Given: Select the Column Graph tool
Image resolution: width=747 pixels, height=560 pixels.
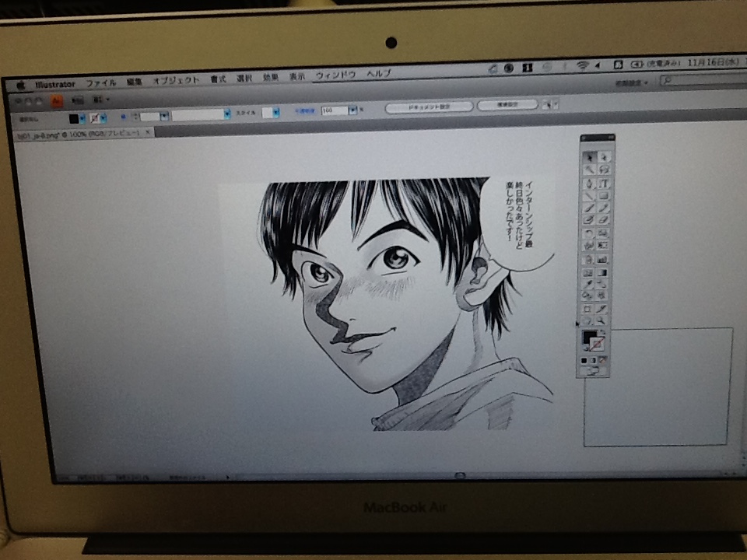Looking at the screenshot, I should point(602,260).
